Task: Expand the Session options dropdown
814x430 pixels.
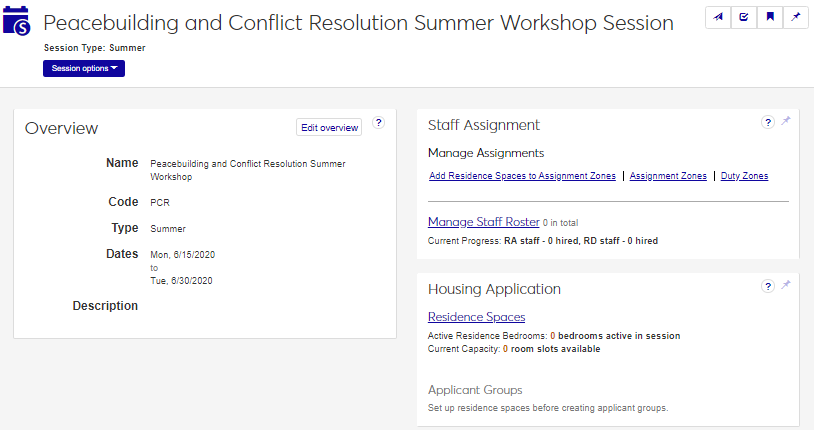Action: 84,68
